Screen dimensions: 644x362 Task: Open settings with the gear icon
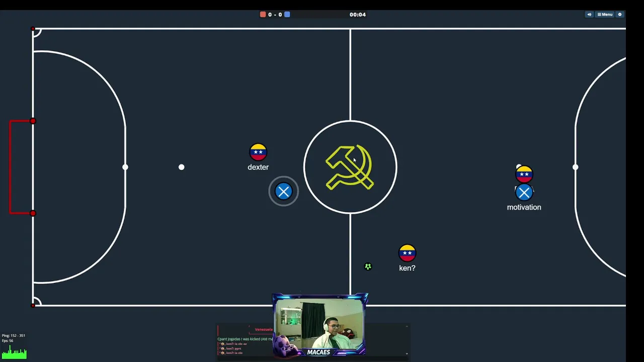click(620, 15)
